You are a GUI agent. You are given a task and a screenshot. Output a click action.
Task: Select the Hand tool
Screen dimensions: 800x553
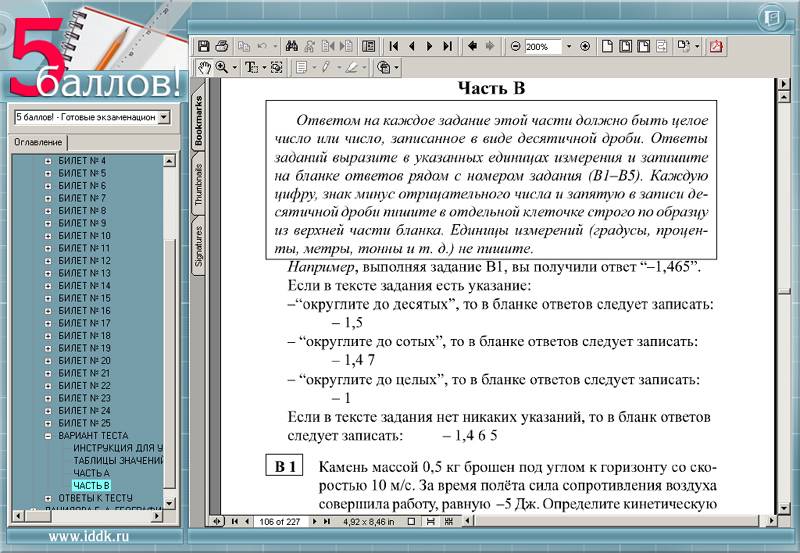(x=204, y=67)
